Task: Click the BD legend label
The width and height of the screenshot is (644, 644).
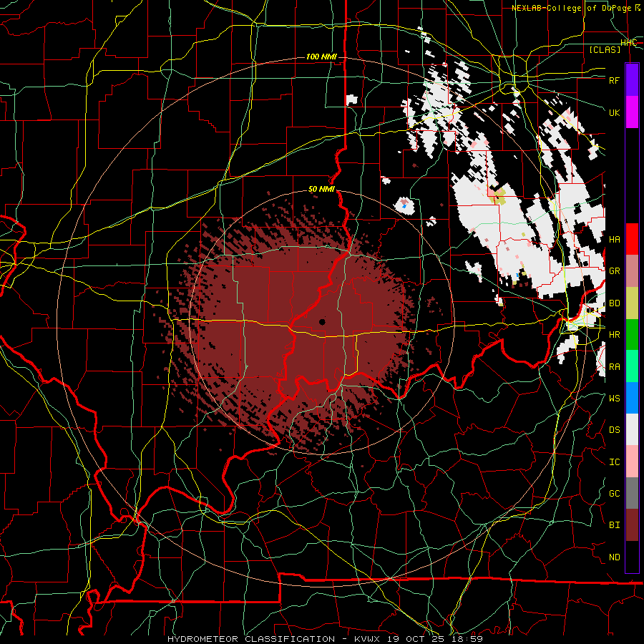Action: [x=615, y=303]
